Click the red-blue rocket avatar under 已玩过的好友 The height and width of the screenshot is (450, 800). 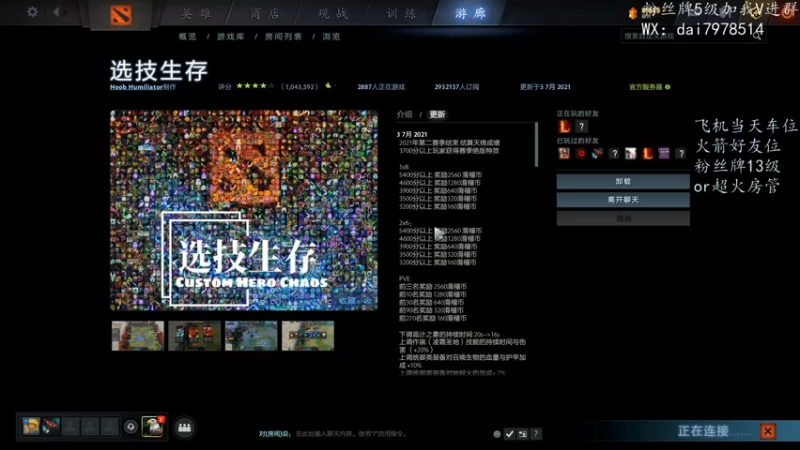[597, 153]
